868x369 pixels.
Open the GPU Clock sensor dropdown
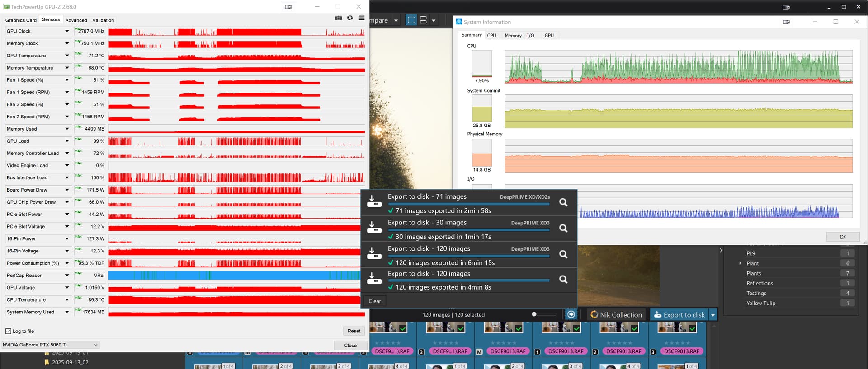pyautogui.click(x=67, y=31)
